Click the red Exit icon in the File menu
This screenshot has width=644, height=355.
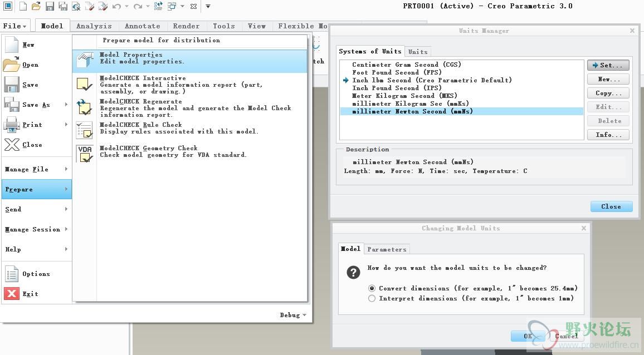[x=12, y=293]
